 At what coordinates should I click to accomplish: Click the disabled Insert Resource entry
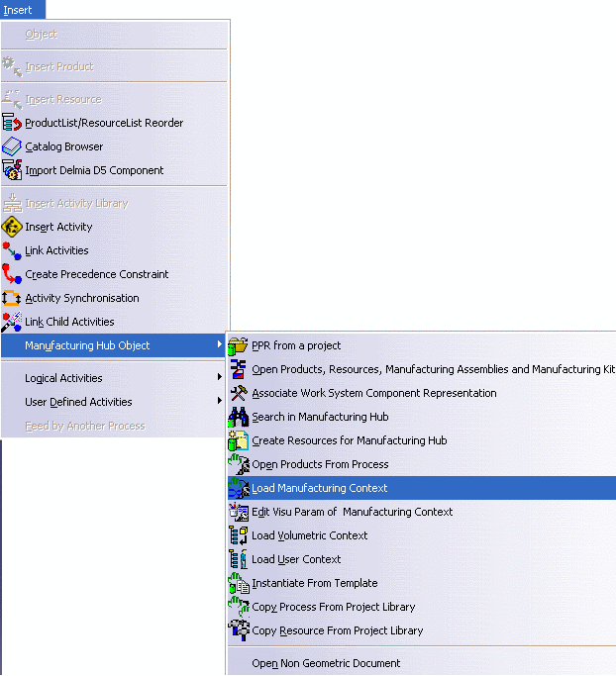point(114,99)
